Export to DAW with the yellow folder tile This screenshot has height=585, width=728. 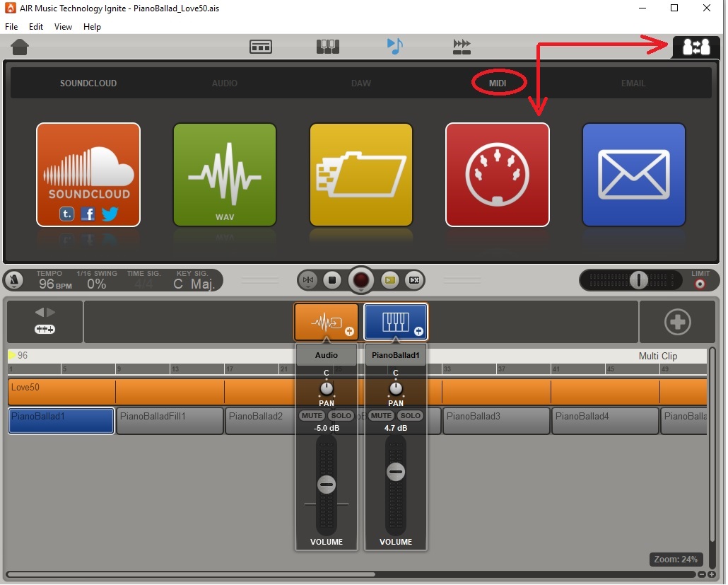point(360,175)
